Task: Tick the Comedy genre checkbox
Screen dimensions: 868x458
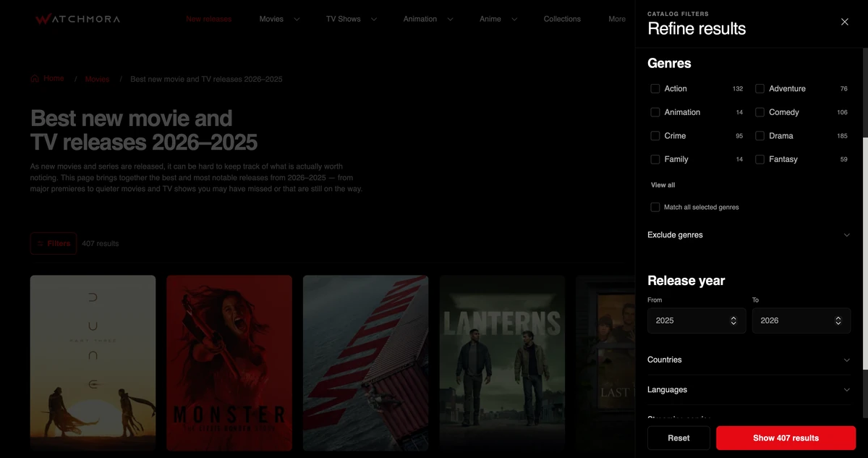Action: [760, 112]
